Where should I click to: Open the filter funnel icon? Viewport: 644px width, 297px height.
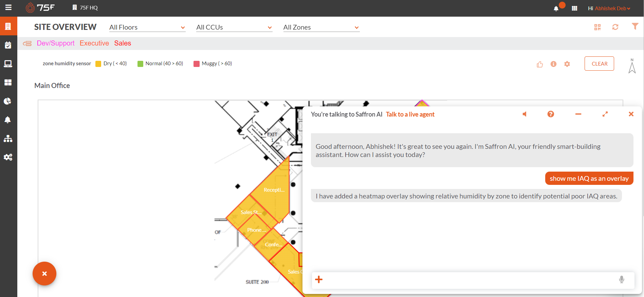(x=635, y=26)
